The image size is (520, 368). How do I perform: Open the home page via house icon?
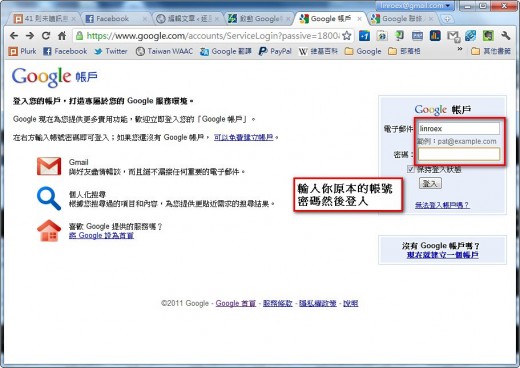[62, 36]
